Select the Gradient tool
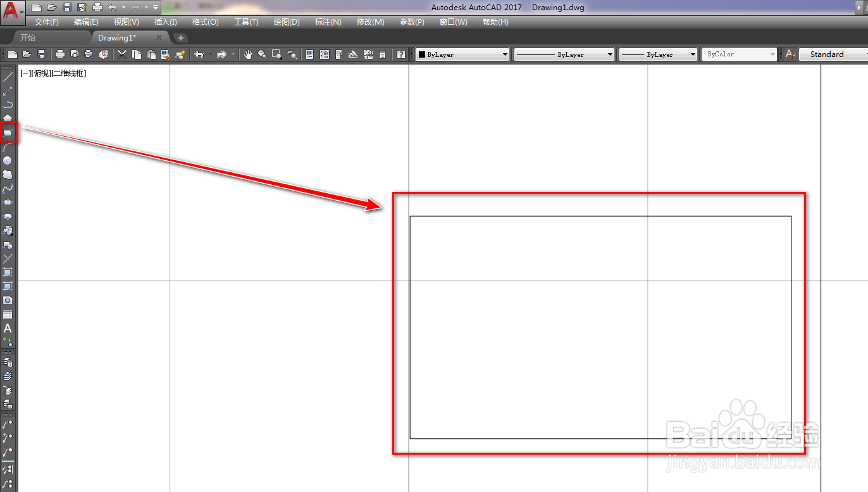The image size is (868, 492). pyautogui.click(x=8, y=286)
